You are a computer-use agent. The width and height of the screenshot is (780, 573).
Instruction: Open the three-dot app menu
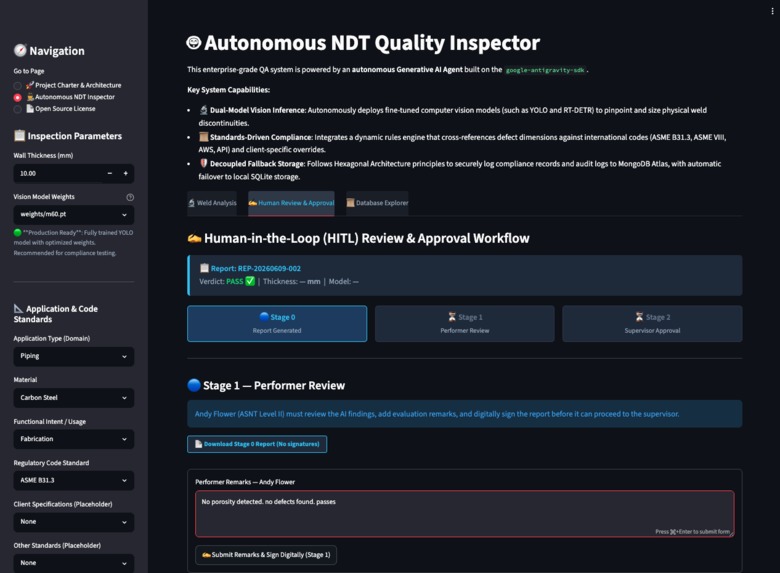pos(772,11)
